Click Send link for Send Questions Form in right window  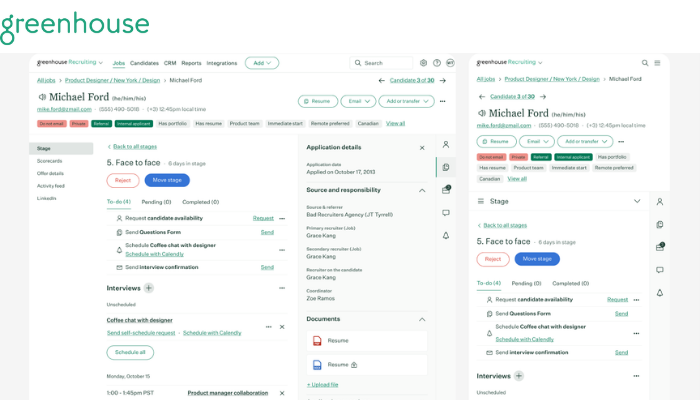pos(621,314)
